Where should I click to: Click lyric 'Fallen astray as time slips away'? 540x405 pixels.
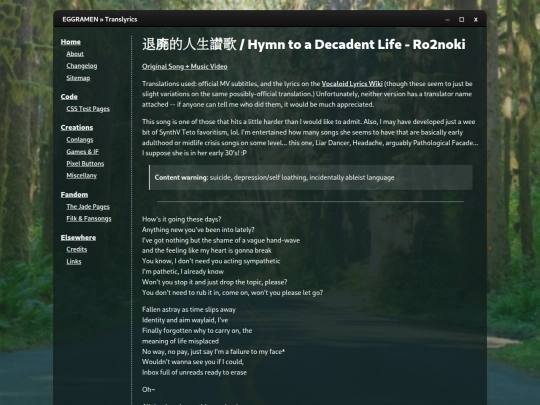[189, 310]
